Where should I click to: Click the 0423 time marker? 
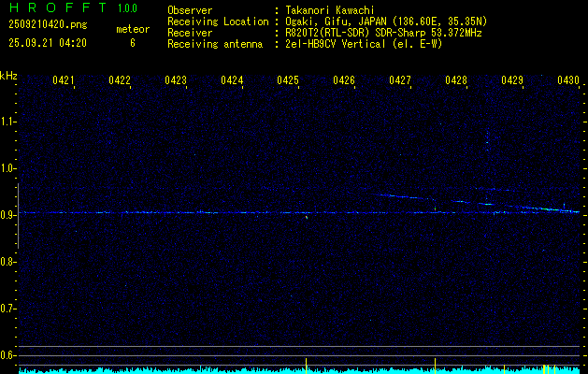[176, 80]
